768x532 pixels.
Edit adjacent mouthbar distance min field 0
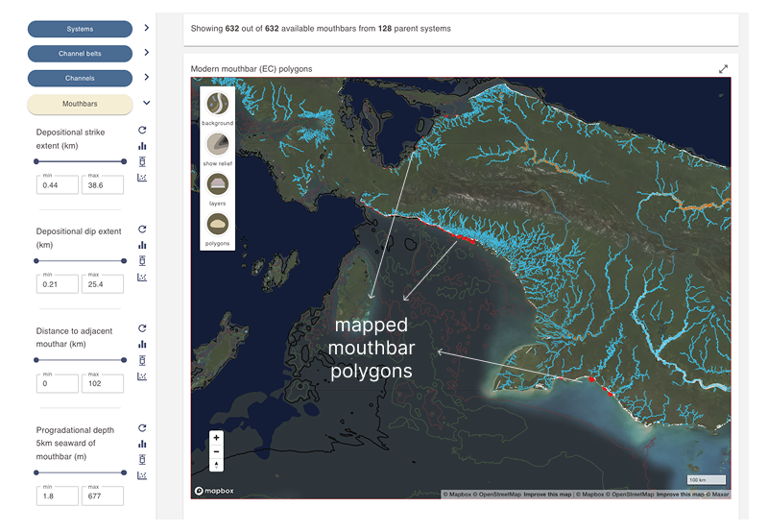coord(58,383)
